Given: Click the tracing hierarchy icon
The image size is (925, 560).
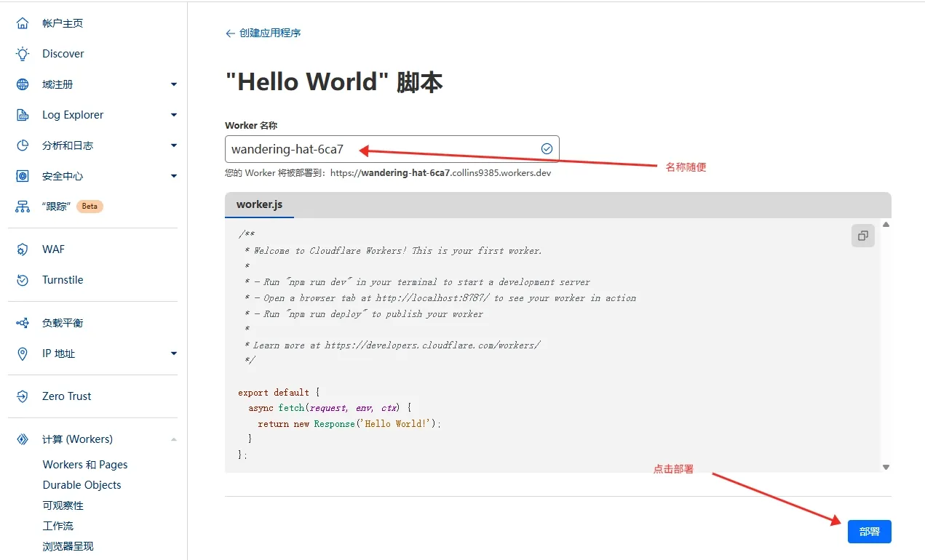Looking at the screenshot, I should coord(23,207).
